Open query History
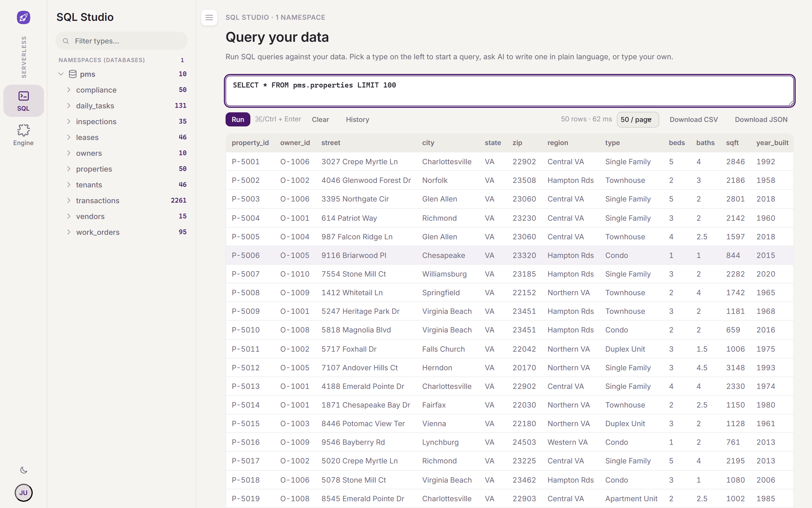The width and height of the screenshot is (812, 508). [357, 119]
